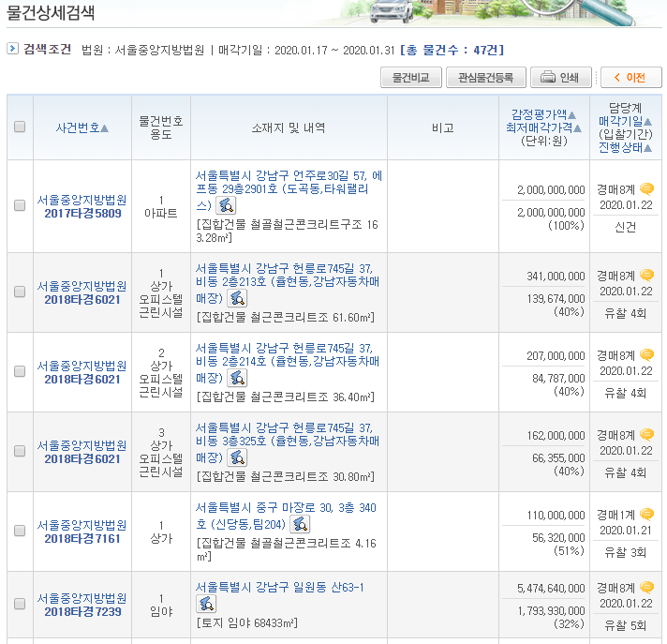Sort by 매각기일 header
The width and height of the screenshot is (667, 644).
pos(625,121)
